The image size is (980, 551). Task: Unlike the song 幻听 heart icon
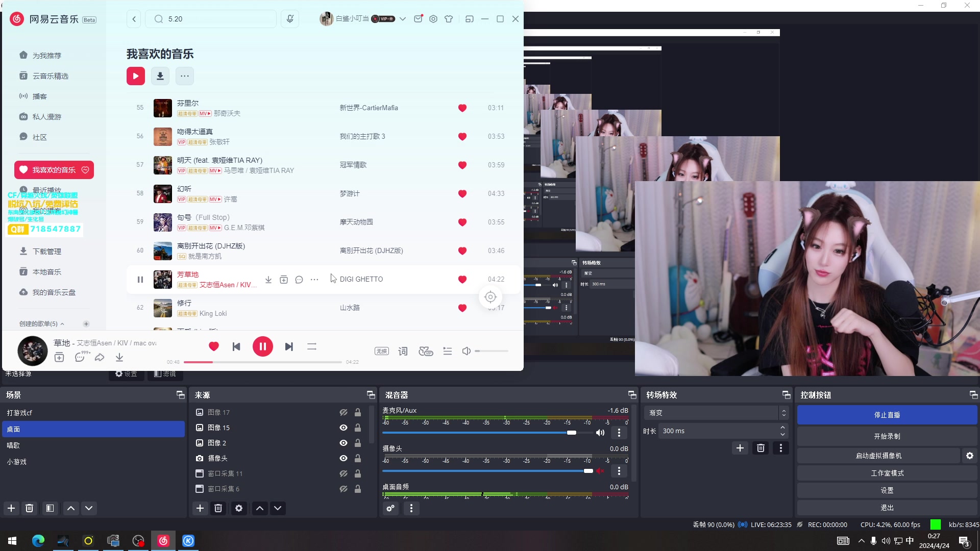tap(462, 194)
